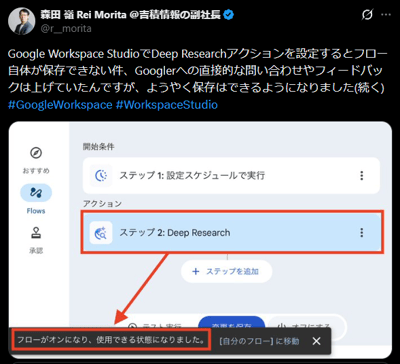Open the #WorkspaceStudio hashtag
This screenshot has height=364, width=400.
pos(167,105)
